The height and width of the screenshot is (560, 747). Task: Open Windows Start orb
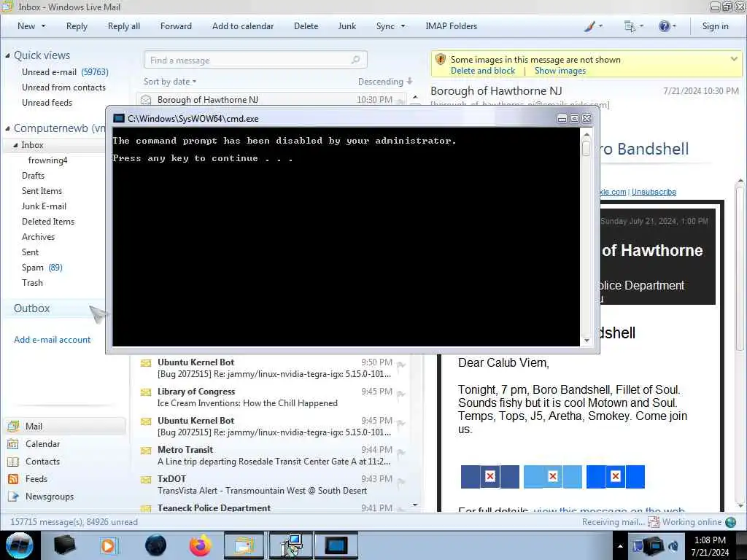pyautogui.click(x=20, y=545)
